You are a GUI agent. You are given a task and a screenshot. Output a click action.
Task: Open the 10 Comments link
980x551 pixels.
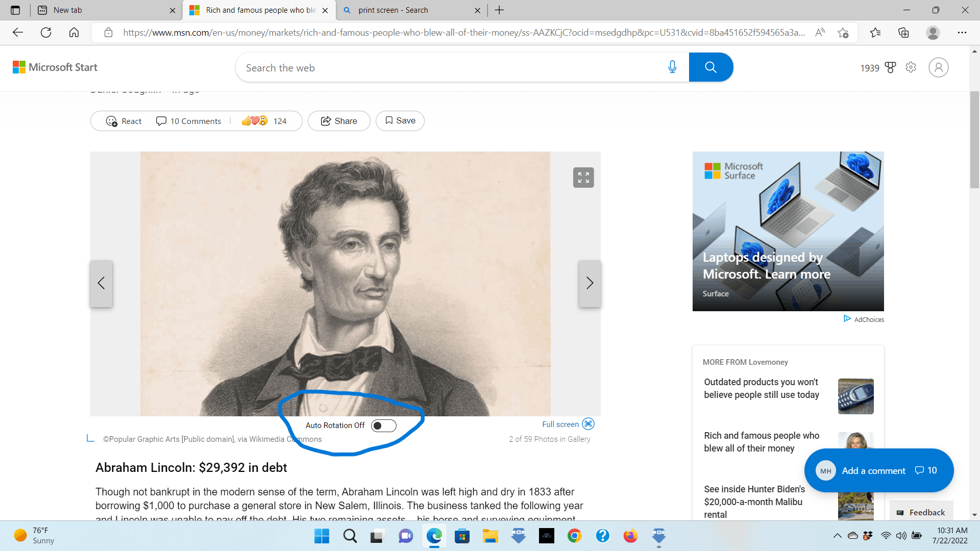[189, 121]
